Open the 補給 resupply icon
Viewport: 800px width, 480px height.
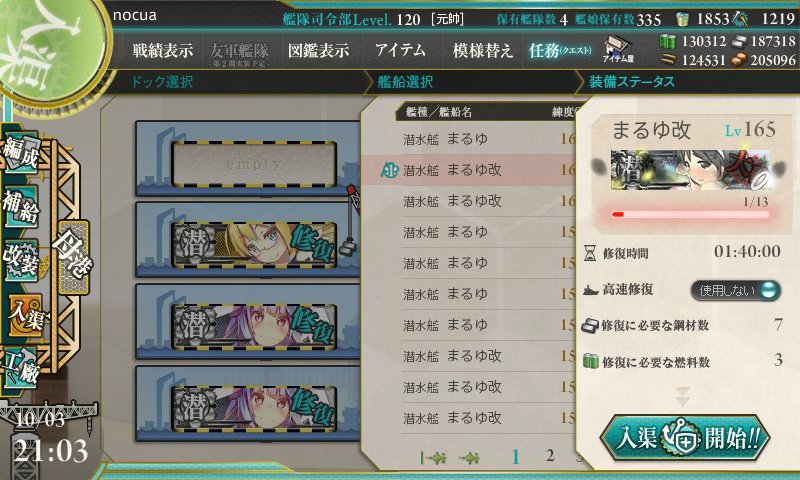[21, 206]
